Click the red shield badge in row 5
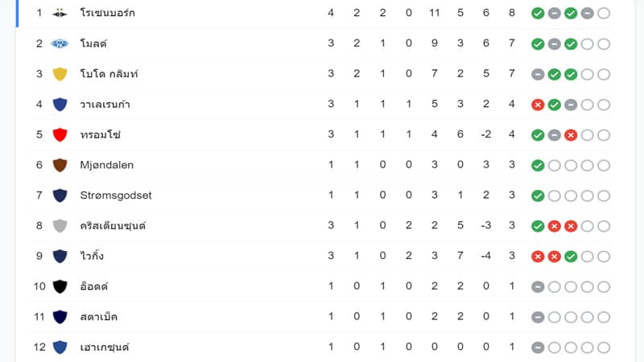Viewport: 644px width, 362px height. pyautogui.click(x=60, y=134)
